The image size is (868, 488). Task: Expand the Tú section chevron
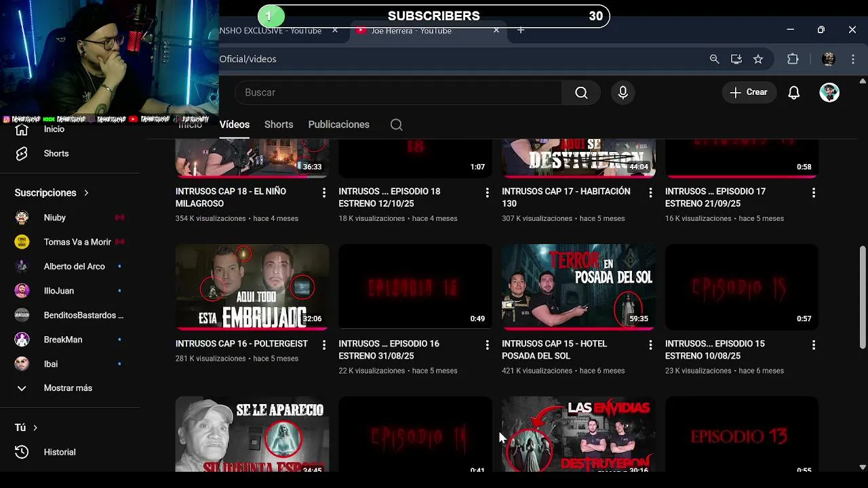pos(35,428)
